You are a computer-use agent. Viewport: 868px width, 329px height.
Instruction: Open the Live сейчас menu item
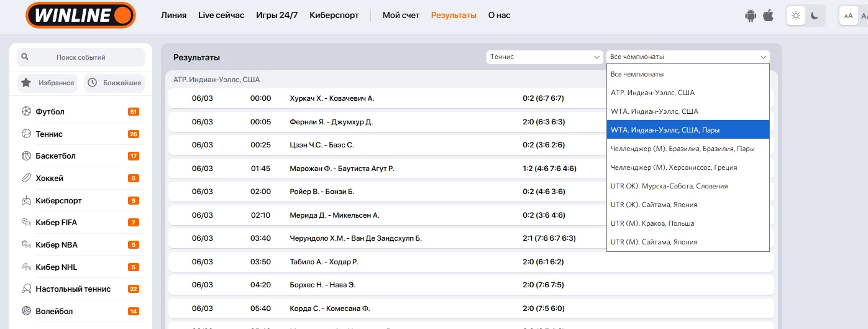221,16
